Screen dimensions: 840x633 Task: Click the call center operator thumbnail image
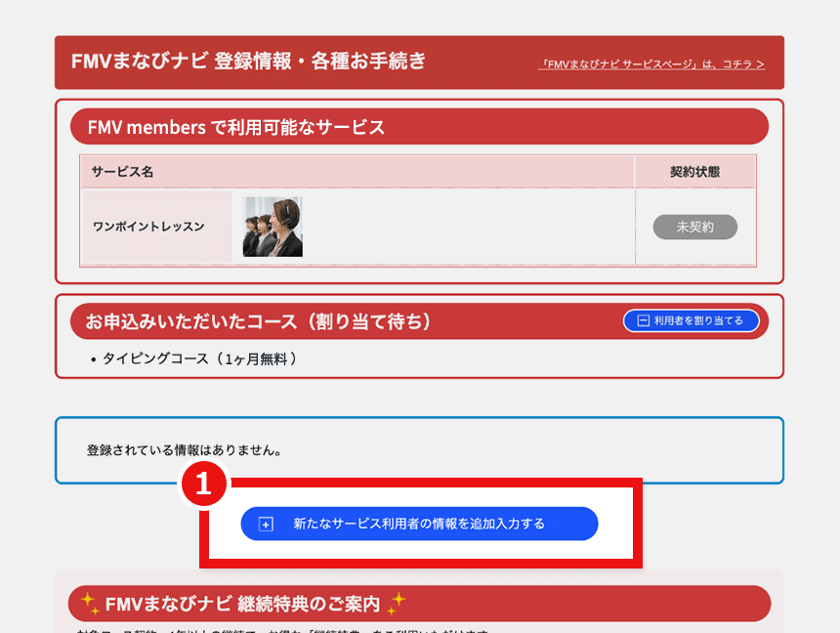(x=273, y=227)
